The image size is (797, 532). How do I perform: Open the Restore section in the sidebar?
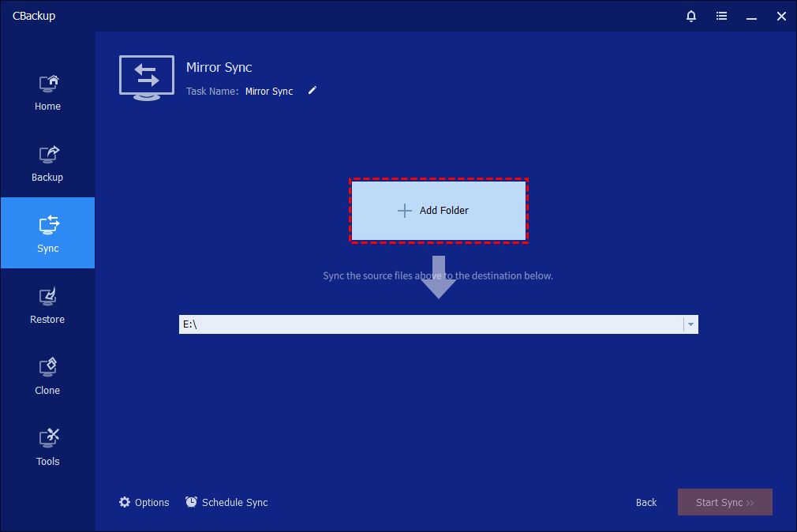(x=47, y=304)
